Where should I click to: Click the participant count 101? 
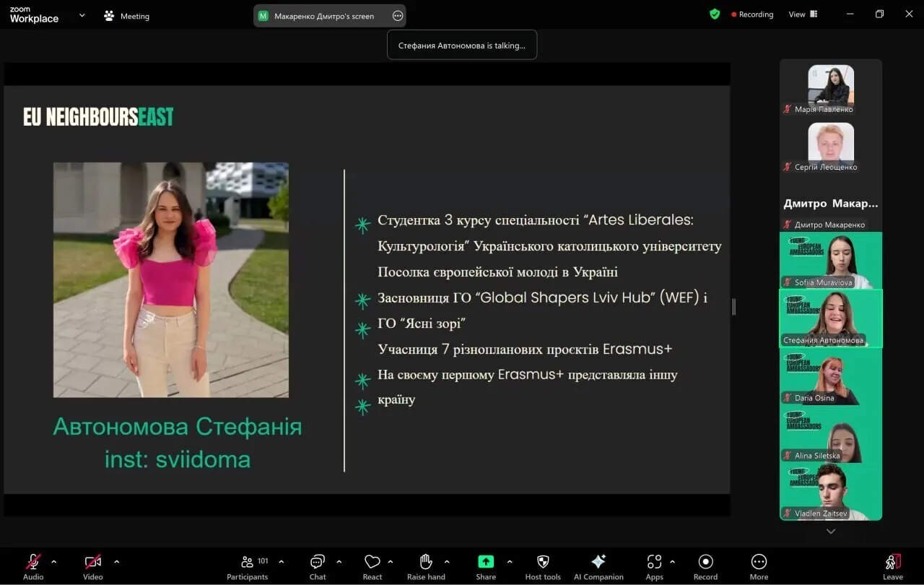click(x=263, y=560)
